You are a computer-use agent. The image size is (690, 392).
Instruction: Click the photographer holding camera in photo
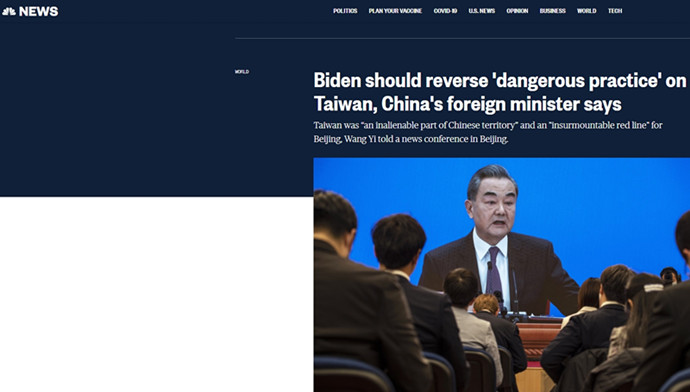click(670, 276)
